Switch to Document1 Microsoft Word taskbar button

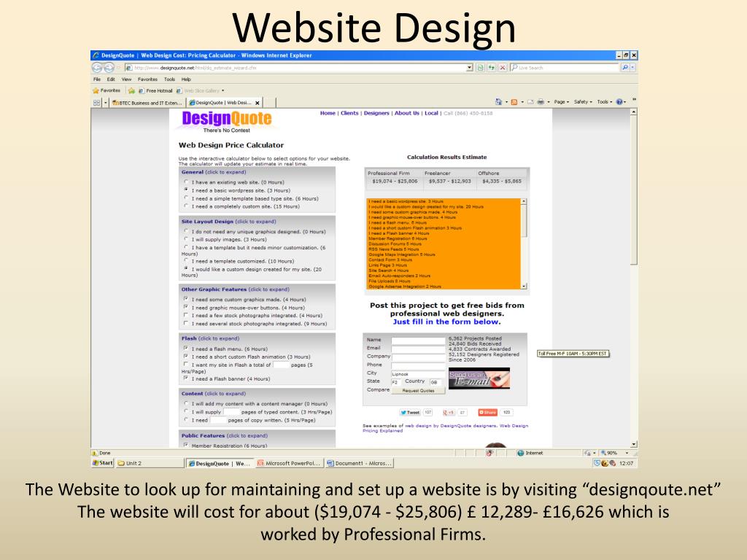[x=360, y=463]
